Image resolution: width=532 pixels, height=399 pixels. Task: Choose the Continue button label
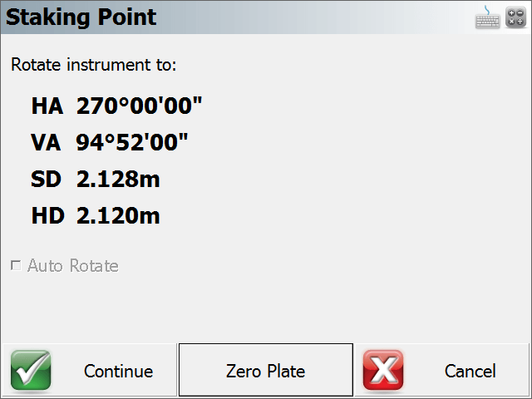(x=118, y=372)
